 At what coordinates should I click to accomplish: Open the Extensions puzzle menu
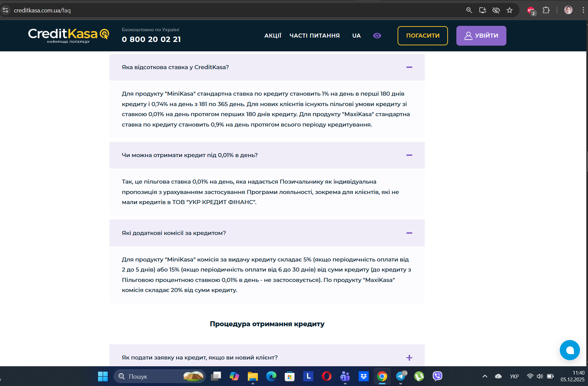pyautogui.click(x=546, y=10)
